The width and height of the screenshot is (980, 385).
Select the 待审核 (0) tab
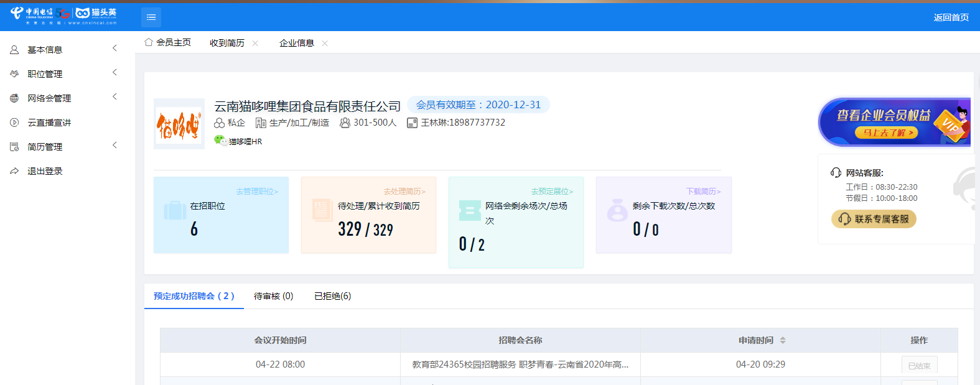point(274,296)
